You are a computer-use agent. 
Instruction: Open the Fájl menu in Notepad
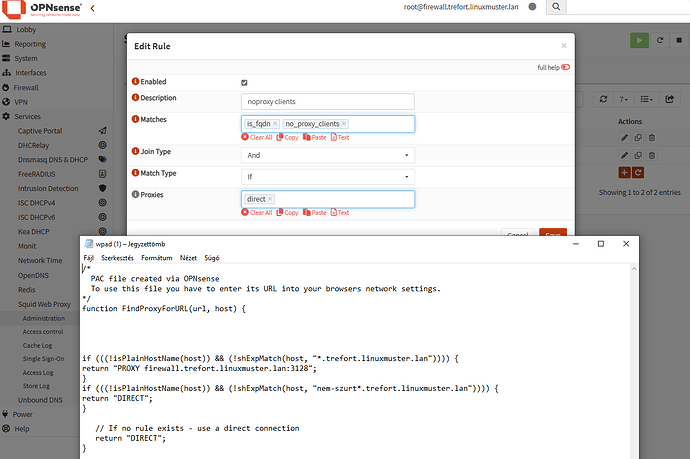point(88,258)
